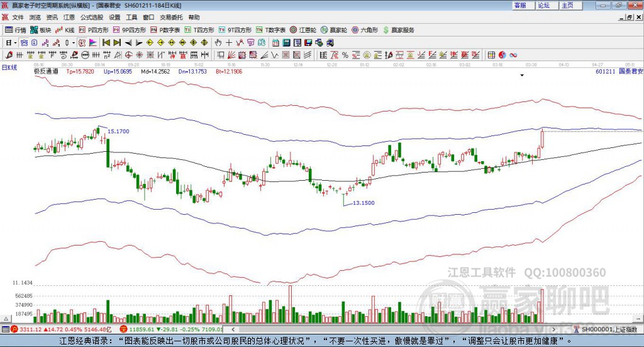
Task: Expand the candlestick style dropdown arrow
Action: click(x=74, y=43)
